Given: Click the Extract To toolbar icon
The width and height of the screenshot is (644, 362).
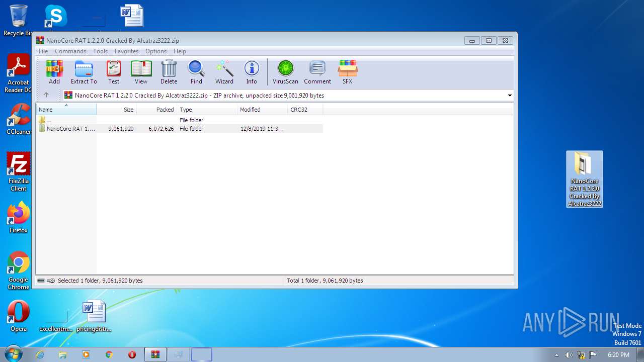Looking at the screenshot, I should coord(84,72).
